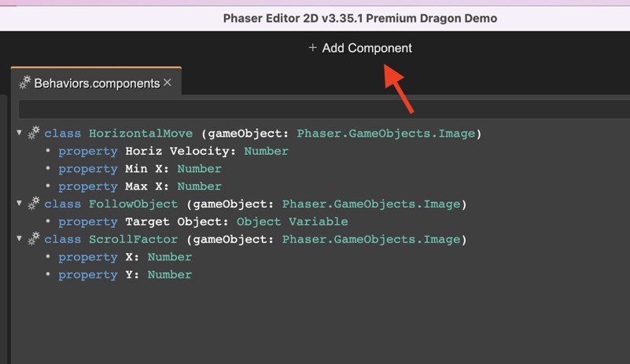Click the ScrollFactor class gear icon
Screen dimensions: 630x364
(34, 239)
